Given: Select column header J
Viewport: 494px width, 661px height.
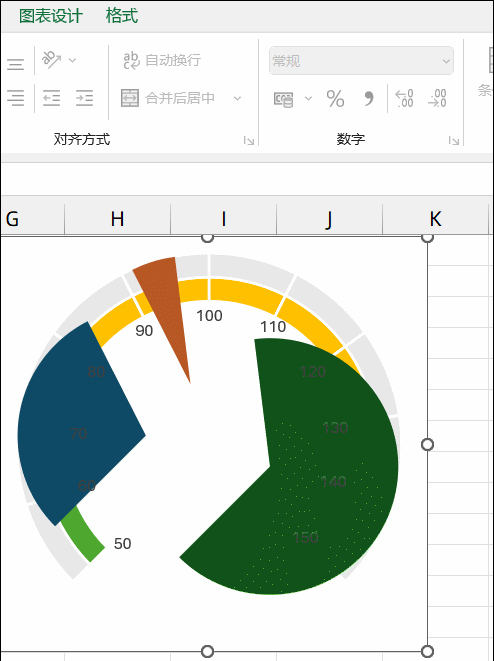Looking at the screenshot, I should coord(329,219).
